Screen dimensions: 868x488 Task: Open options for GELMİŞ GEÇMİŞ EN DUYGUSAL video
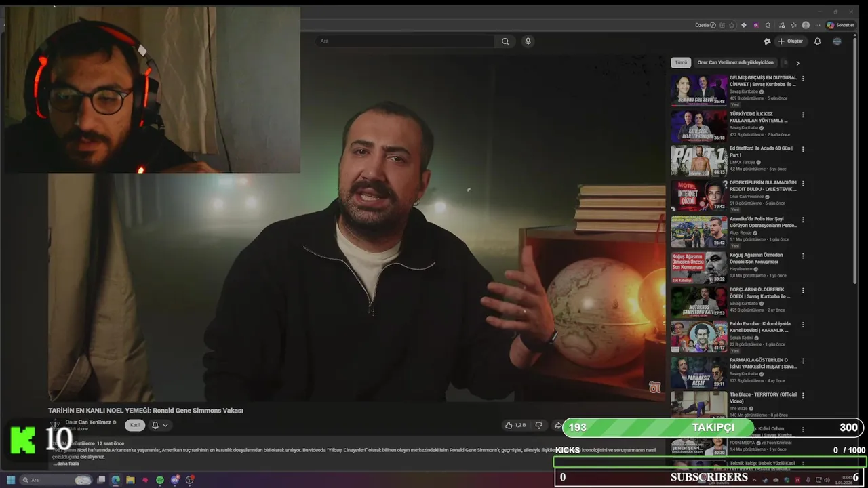[x=803, y=79]
